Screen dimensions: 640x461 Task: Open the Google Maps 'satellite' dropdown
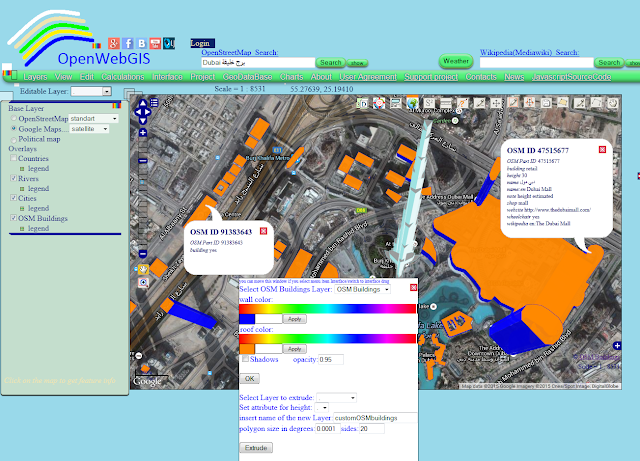point(89,129)
